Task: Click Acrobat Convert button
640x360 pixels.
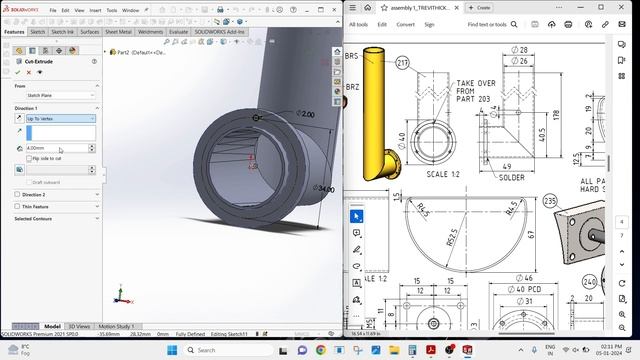Action: [x=405, y=24]
